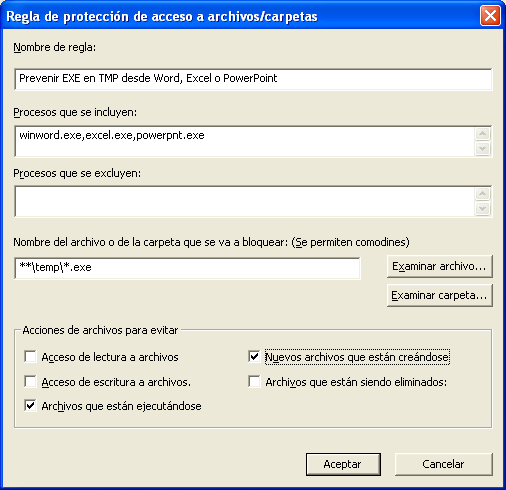Open the Examinar archivo browse dialog

[x=440, y=266]
